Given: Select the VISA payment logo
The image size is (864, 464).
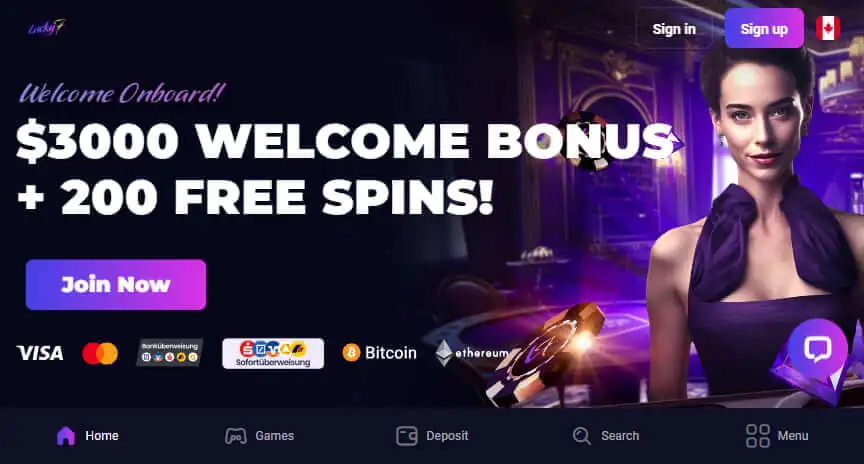Looking at the screenshot, I should 40,353.
